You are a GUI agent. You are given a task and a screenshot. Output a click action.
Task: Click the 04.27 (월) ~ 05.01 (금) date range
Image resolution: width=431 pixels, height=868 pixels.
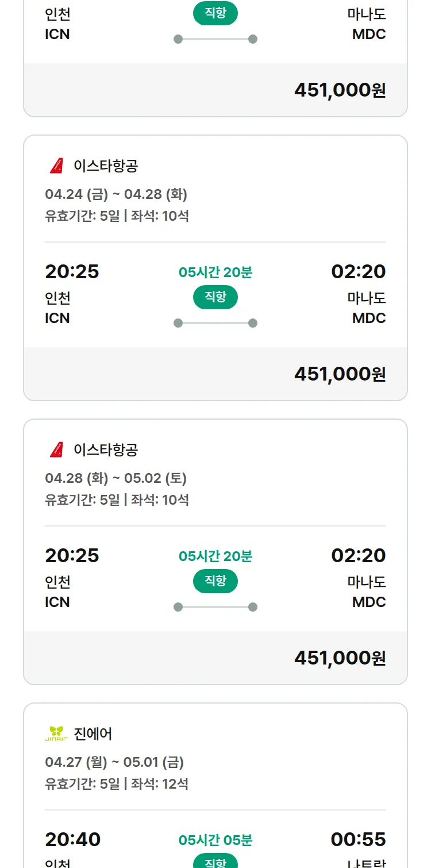coord(114,762)
